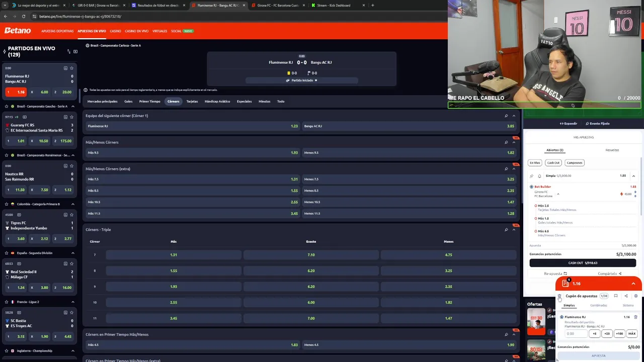This screenshot has width=644, height=362.
Task: Bookmark the betting coupon
Action: [615, 296]
